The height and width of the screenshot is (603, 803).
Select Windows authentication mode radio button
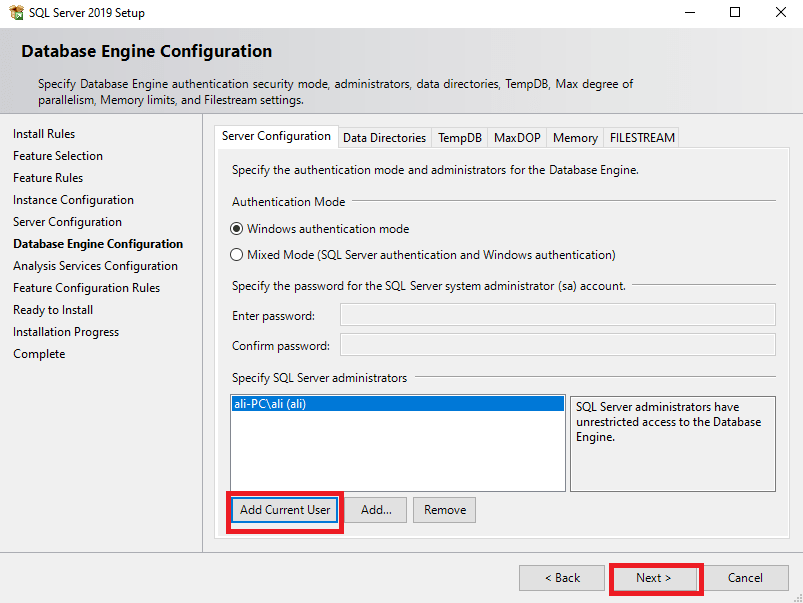(x=236, y=229)
